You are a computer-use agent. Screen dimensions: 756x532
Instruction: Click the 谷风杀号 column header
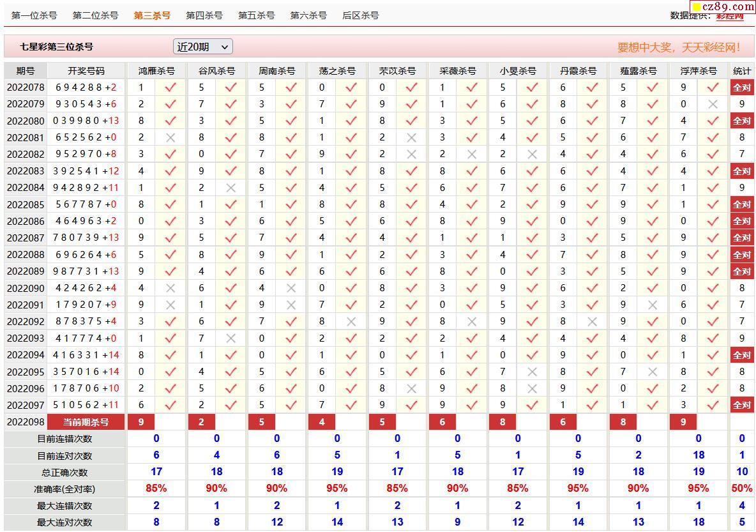click(x=216, y=71)
